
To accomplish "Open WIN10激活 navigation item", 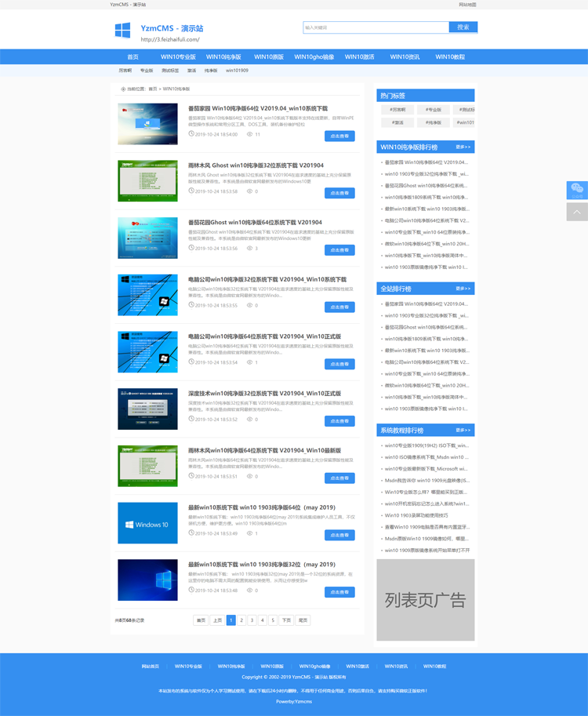I will [359, 56].
